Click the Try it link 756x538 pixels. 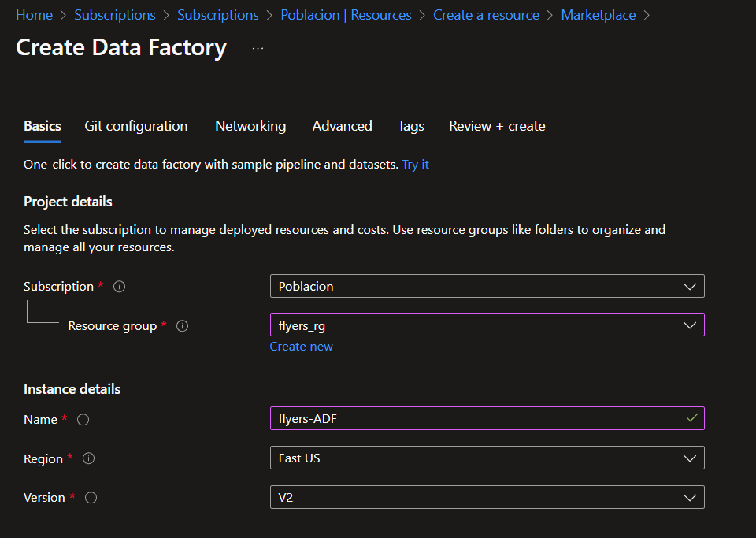415,165
